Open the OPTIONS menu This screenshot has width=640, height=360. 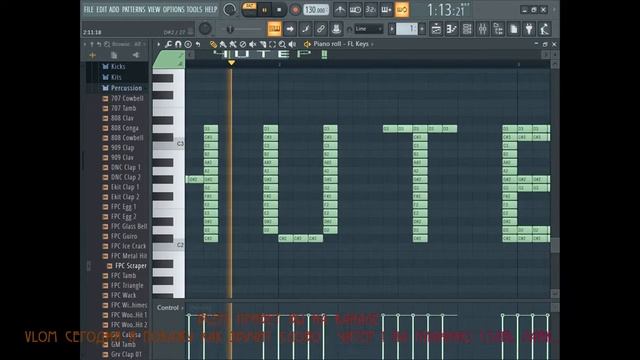point(173,9)
